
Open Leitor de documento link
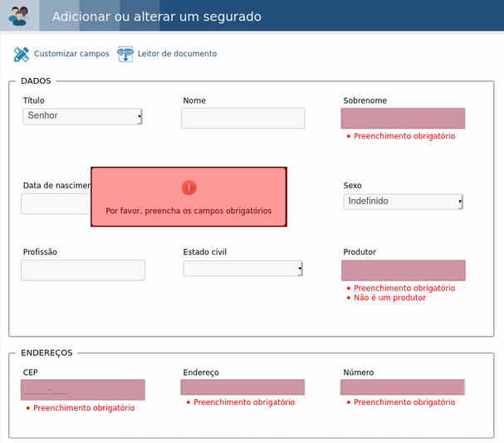coord(177,54)
